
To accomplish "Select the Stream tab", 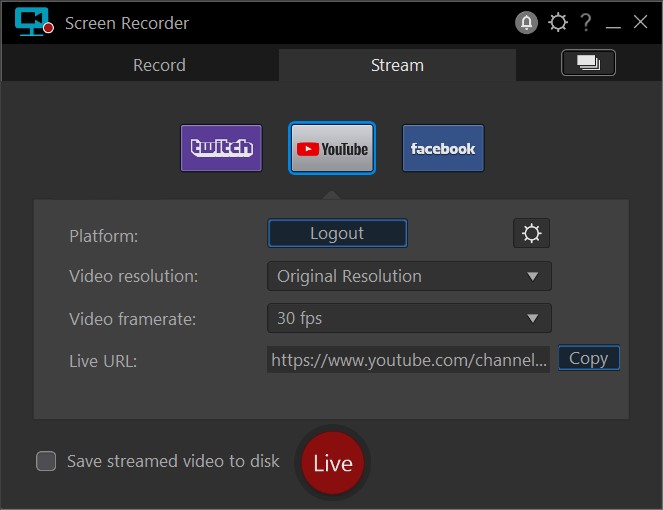I will point(397,65).
